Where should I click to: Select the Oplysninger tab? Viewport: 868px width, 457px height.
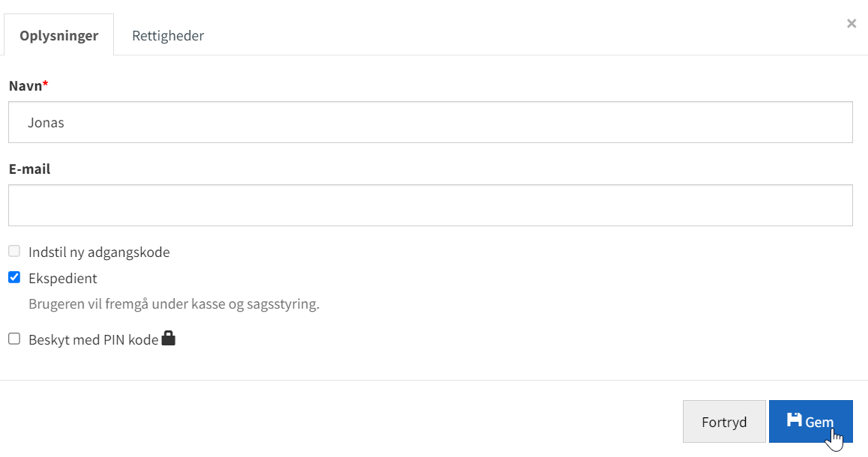[58, 35]
